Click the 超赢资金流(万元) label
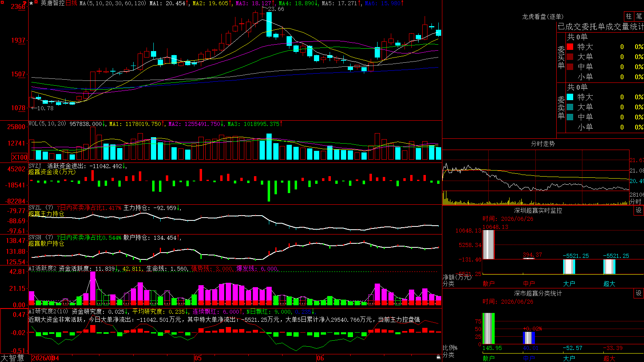The width and height of the screenshot is (644, 362). [52, 172]
